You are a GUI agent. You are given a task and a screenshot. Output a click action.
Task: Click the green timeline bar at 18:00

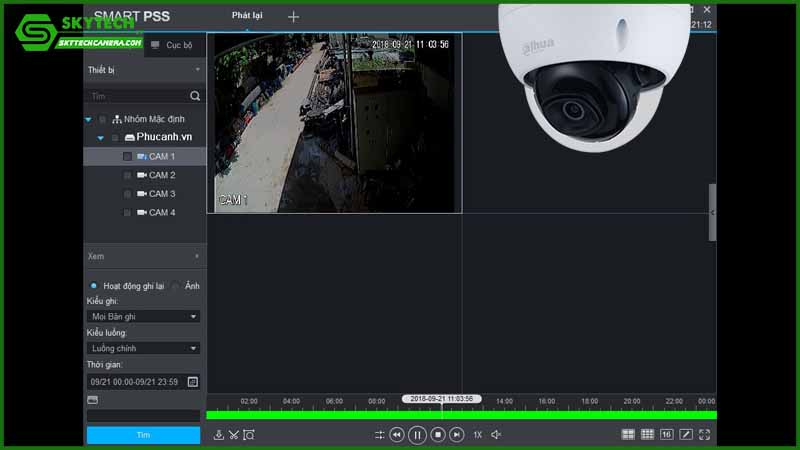(x=590, y=415)
